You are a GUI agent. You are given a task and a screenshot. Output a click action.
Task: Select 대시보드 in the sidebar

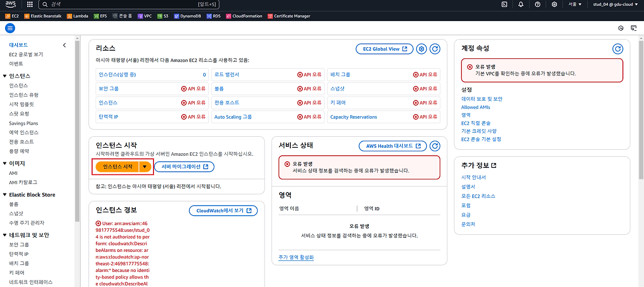(19, 45)
